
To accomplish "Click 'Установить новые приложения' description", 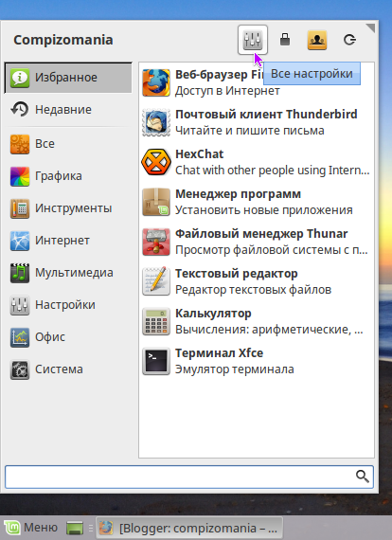I will [264, 210].
